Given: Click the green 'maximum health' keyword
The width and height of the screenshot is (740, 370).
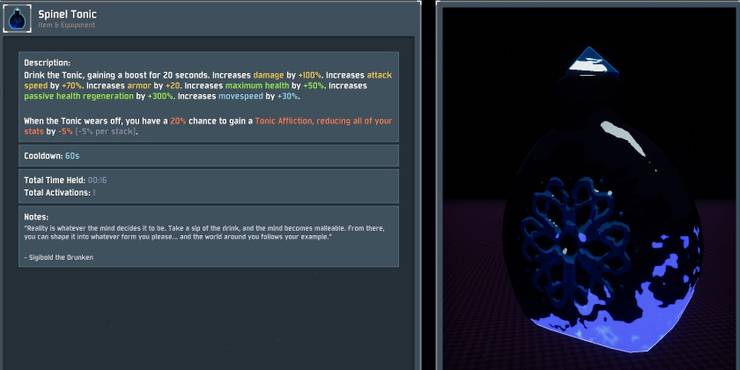Looking at the screenshot, I should pyautogui.click(x=257, y=86).
